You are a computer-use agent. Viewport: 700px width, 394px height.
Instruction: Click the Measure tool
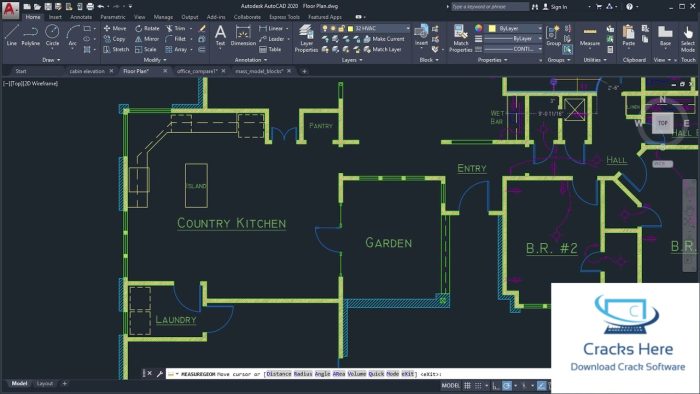click(x=590, y=36)
